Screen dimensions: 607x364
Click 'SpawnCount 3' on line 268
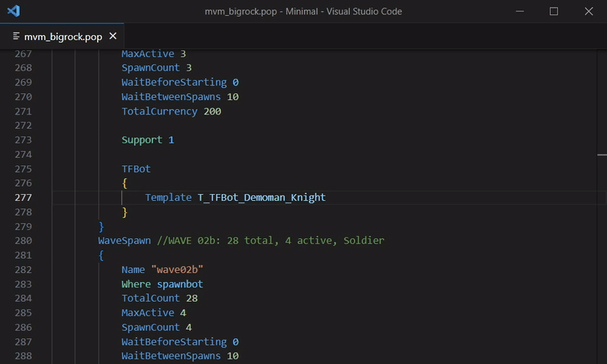click(157, 67)
